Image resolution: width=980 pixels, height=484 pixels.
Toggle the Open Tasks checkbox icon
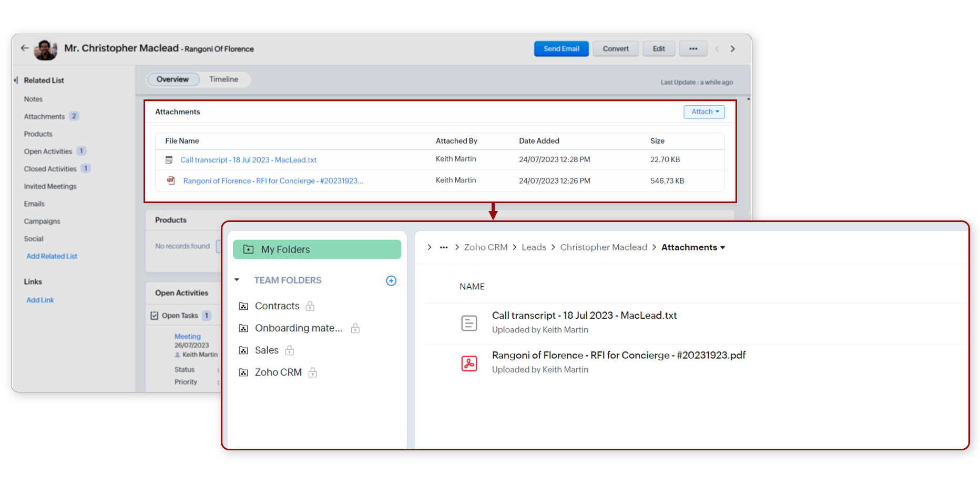coord(155,316)
